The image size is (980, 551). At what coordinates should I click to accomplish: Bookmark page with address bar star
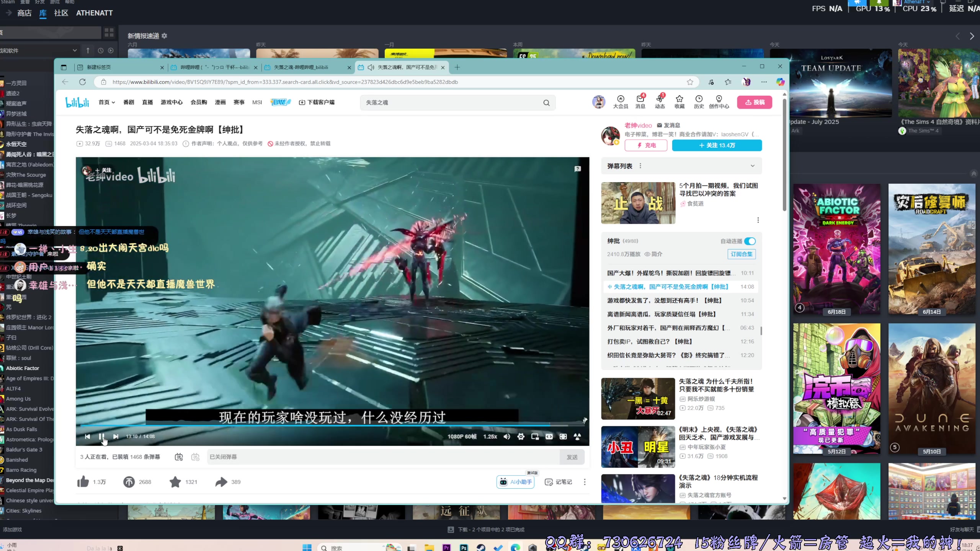[690, 82]
